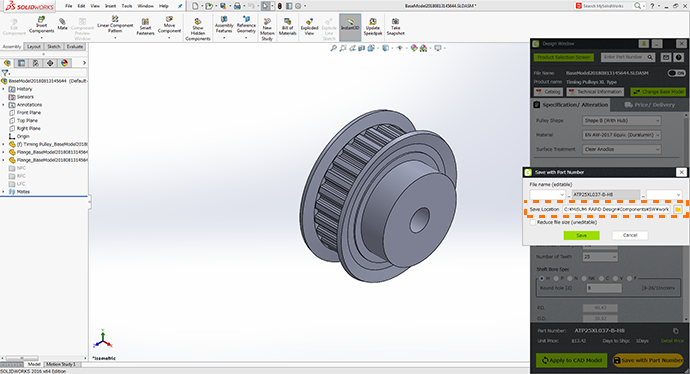Image resolution: width=690 pixels, height=374 pixels.
Task: Open the Material dropdown
Action: (621, 135)
